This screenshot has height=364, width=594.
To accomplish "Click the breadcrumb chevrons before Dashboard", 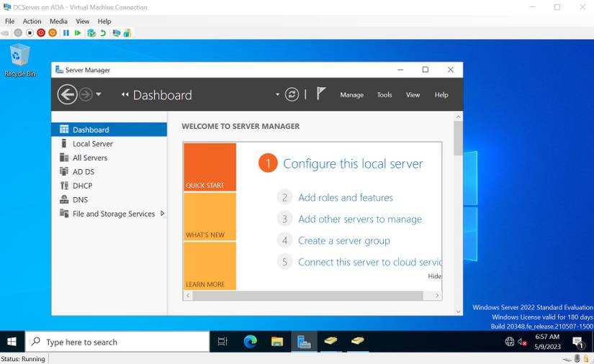I will (x=125, y=94).
